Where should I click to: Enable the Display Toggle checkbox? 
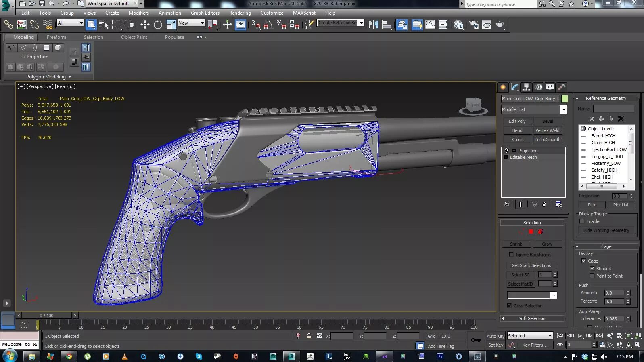582,221
